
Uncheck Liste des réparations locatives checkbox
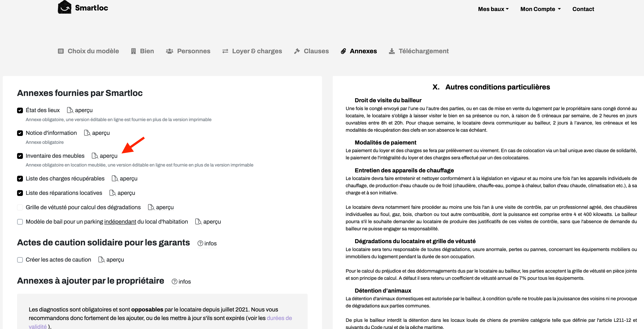pos(20,193)
